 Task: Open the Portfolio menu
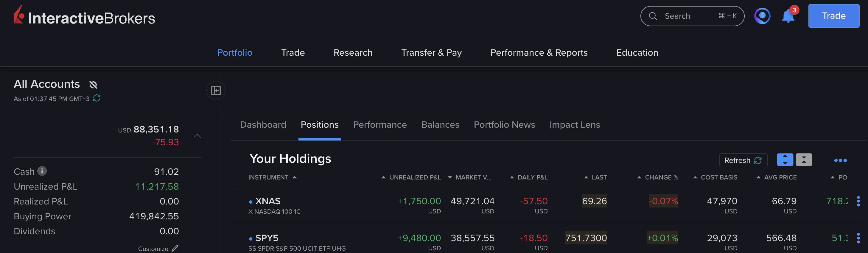[x=234, y=53]
